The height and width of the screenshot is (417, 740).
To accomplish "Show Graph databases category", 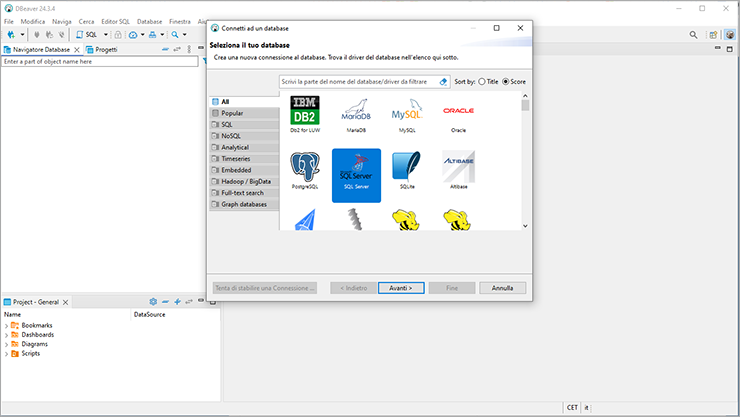I will click(x=244, y=204).
